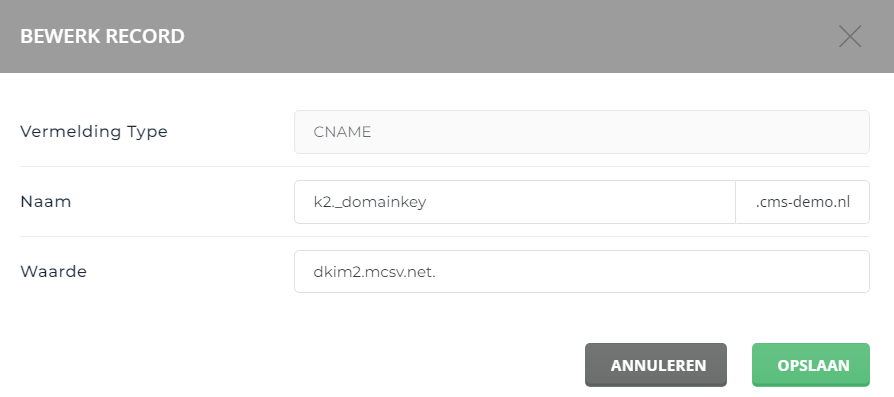This screenshot has height=397, width=894.
Task: Focus the Naam input field
Action: point(515,202)
